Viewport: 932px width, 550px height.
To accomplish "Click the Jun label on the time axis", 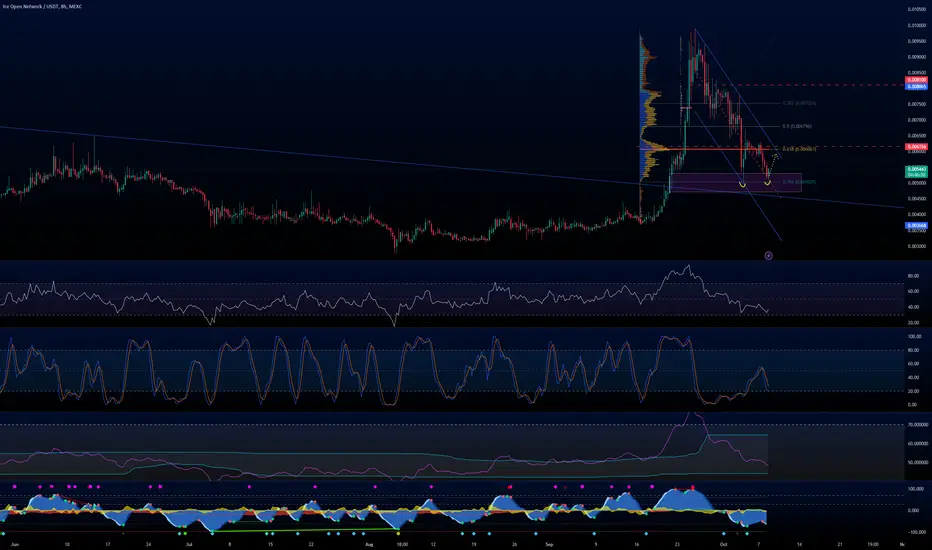I will [x=15, y=544].
